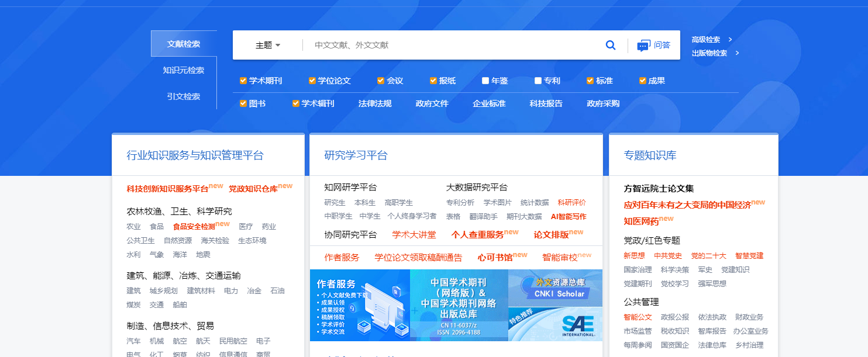868x357 pixels.
Task: Open the 心可书馆 link
Action: click(x=495, y=257)
